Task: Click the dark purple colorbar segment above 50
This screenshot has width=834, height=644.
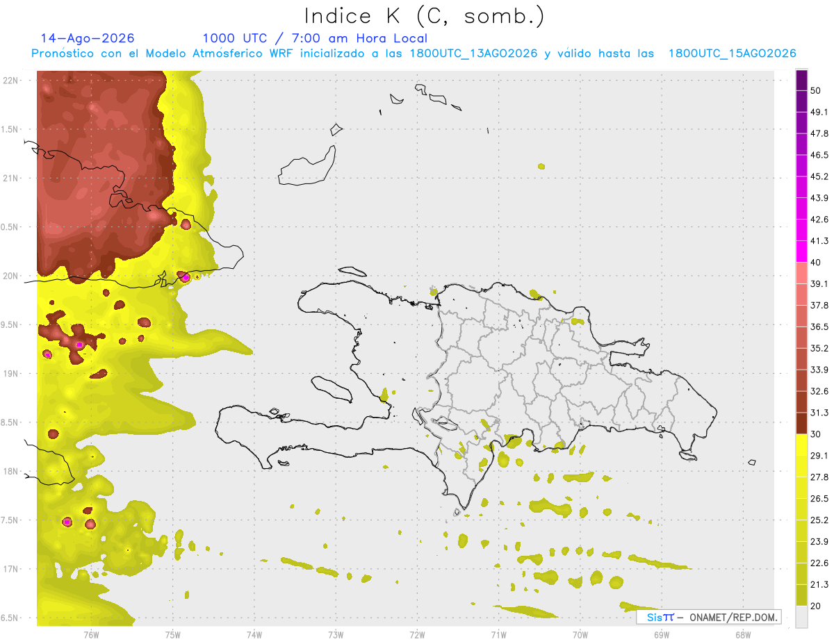Action: click(801, 81)
